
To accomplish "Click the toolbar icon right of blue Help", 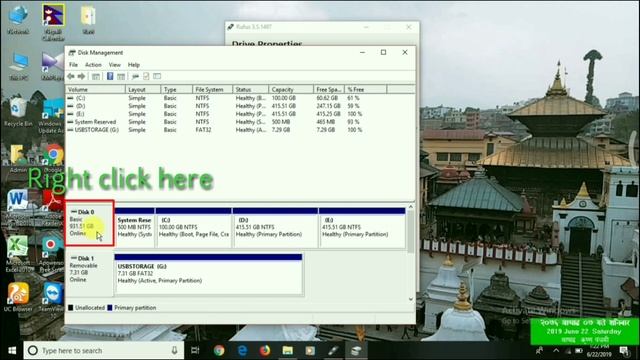I will (121, 76).
